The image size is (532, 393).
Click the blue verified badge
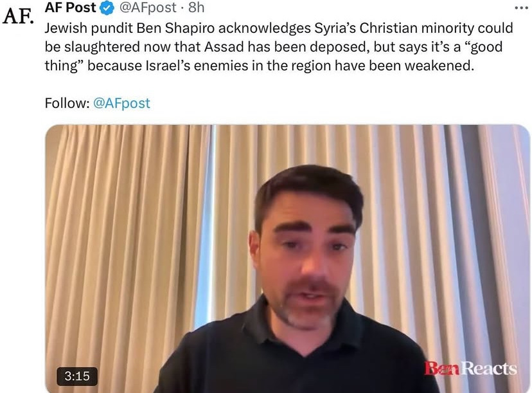click(x=107, y=8)
